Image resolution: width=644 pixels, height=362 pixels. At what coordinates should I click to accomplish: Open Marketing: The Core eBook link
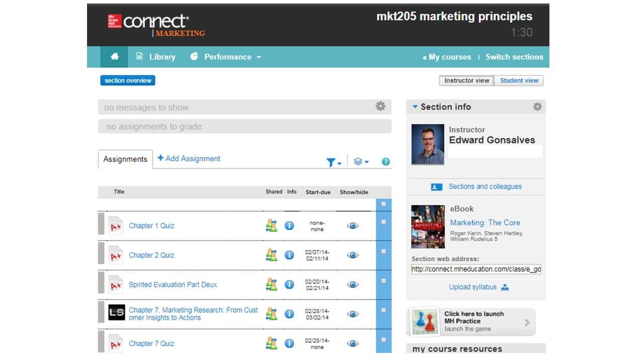485,223
